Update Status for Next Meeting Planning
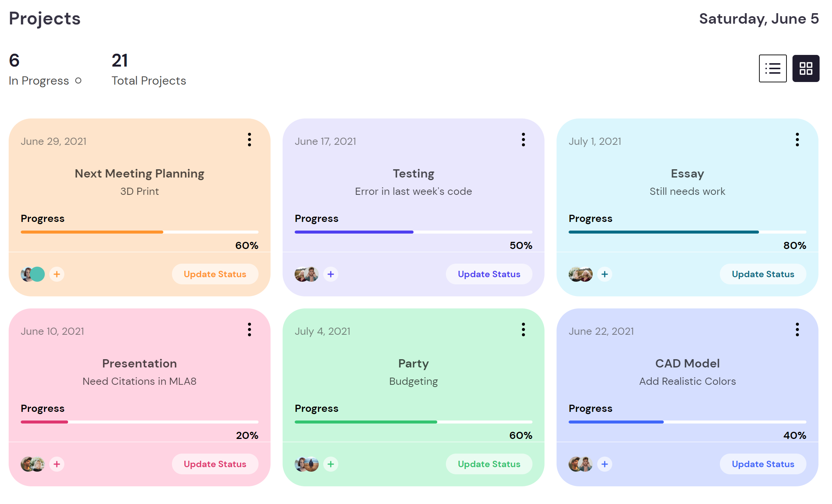Image resolution: width=832 pixels, height=504 pixels. click(x=215, y=274)
